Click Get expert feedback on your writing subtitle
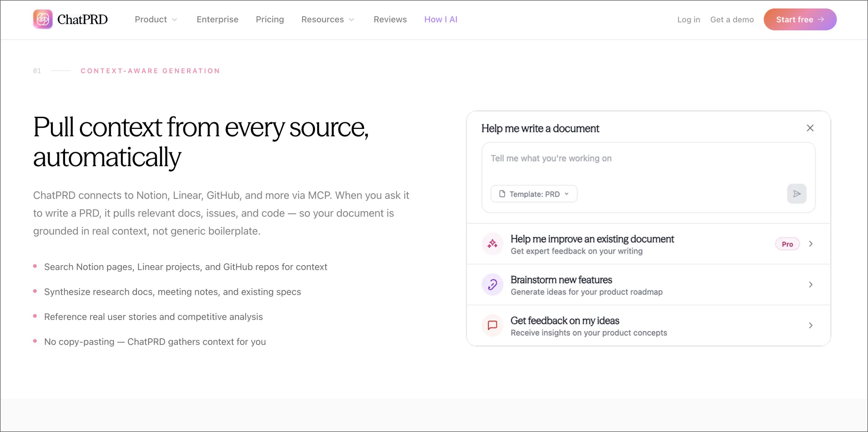 (577, 251)
